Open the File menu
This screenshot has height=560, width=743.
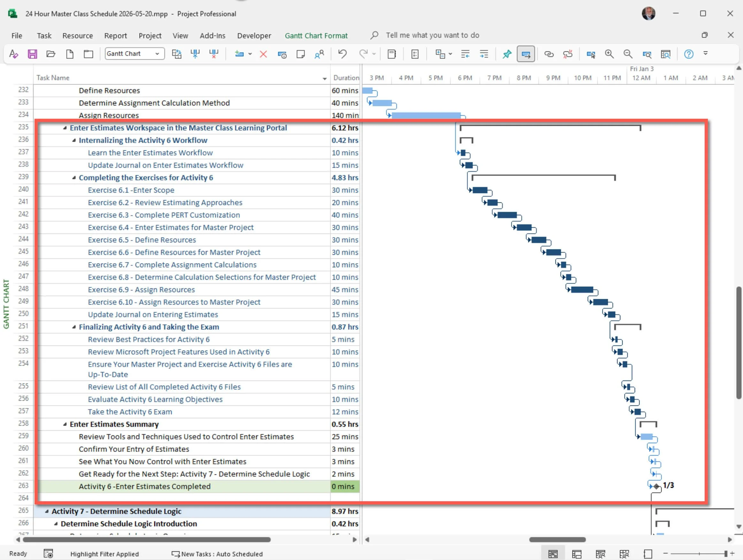tap(17, 35)
